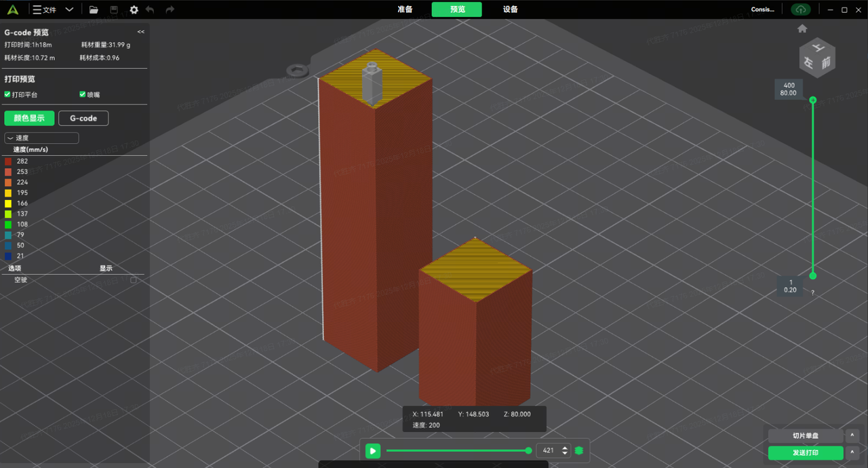This screenshot has width=868, height=468.
Task: Expand options arrow next to 发送打印
Action: pos(852,452)
